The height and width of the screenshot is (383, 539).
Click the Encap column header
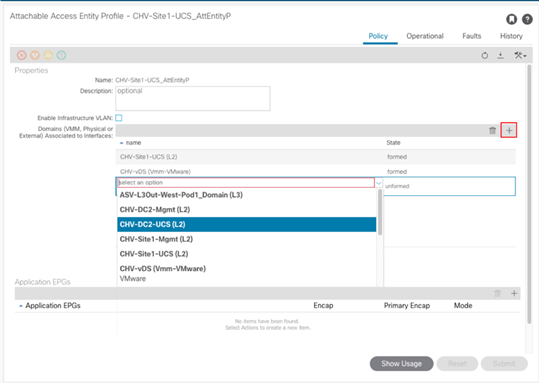point(323,306)
